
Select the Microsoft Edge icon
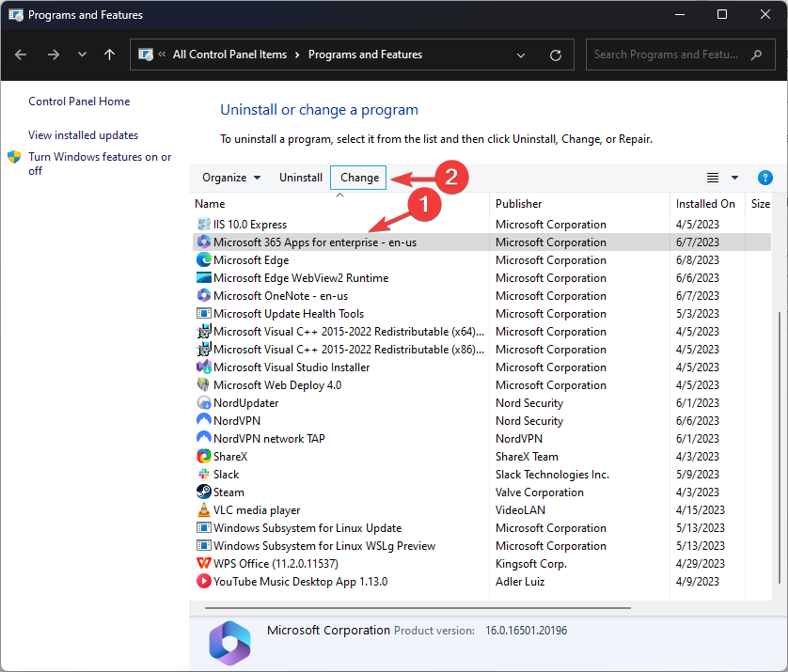(x=203, y=259)
